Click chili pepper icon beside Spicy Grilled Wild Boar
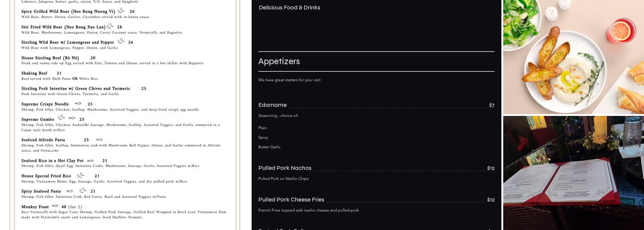 click(121, 11)
